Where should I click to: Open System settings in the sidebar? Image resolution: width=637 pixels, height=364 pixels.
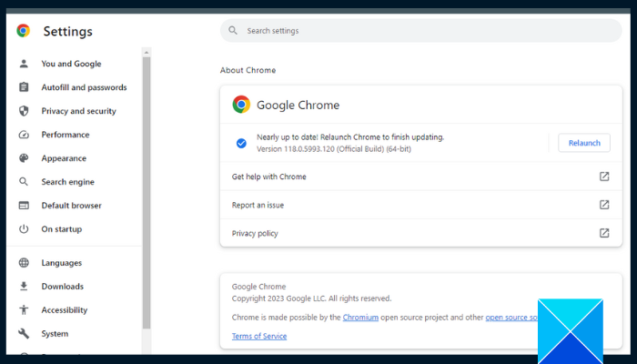pos(55,334)
